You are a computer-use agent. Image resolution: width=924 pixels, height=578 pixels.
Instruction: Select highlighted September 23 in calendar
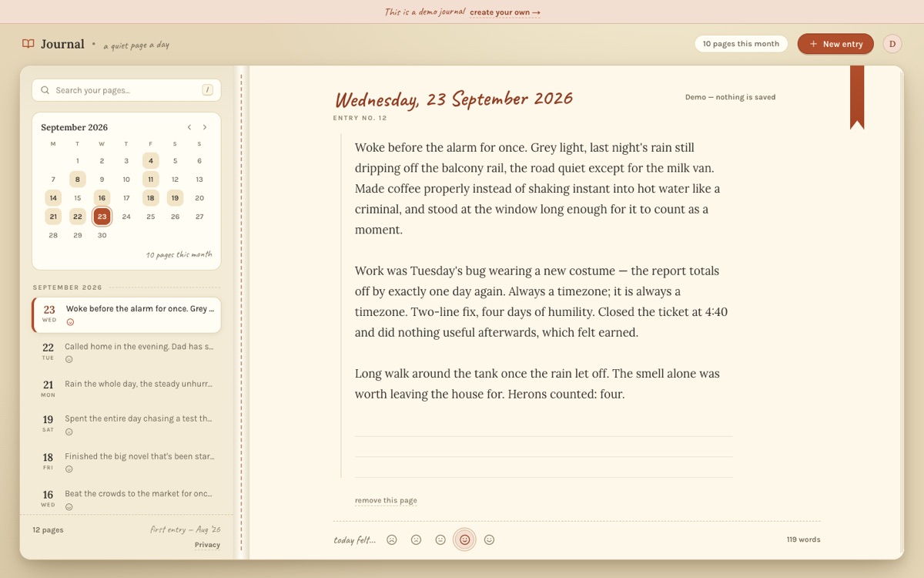coord(102,217)
